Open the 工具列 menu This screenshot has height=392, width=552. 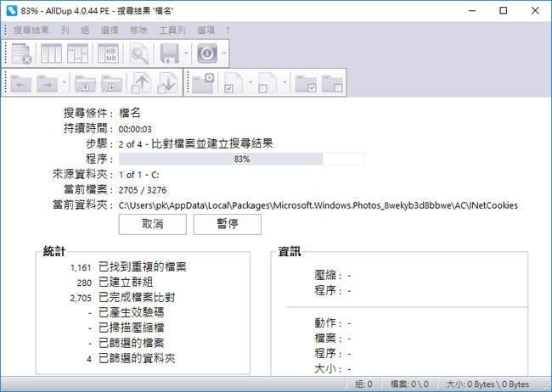(x=172, y=31)
